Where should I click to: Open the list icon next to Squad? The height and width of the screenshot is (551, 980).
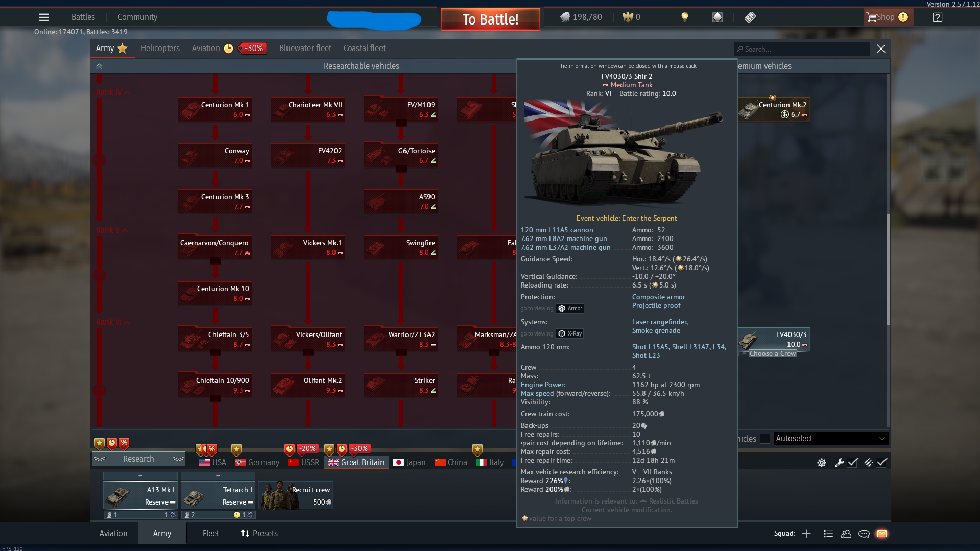click(828, 534)
